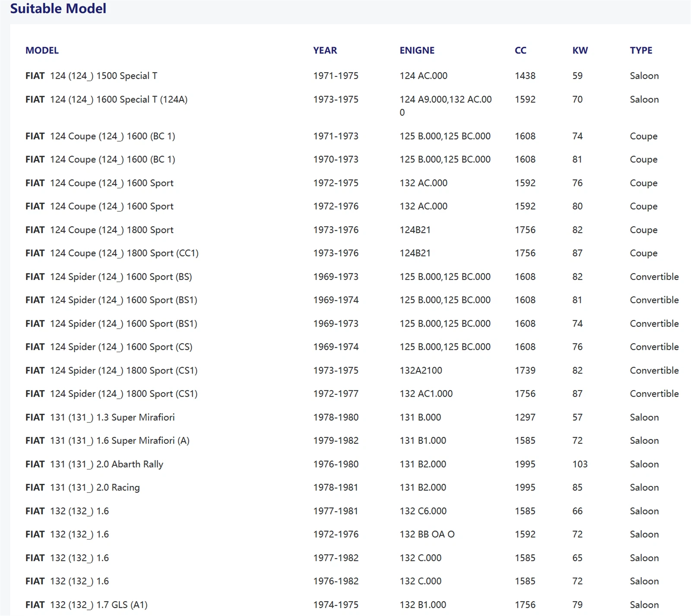691x616 pixels.
Task: Click year '1977-1981' cell
Action: pos(336,511)
